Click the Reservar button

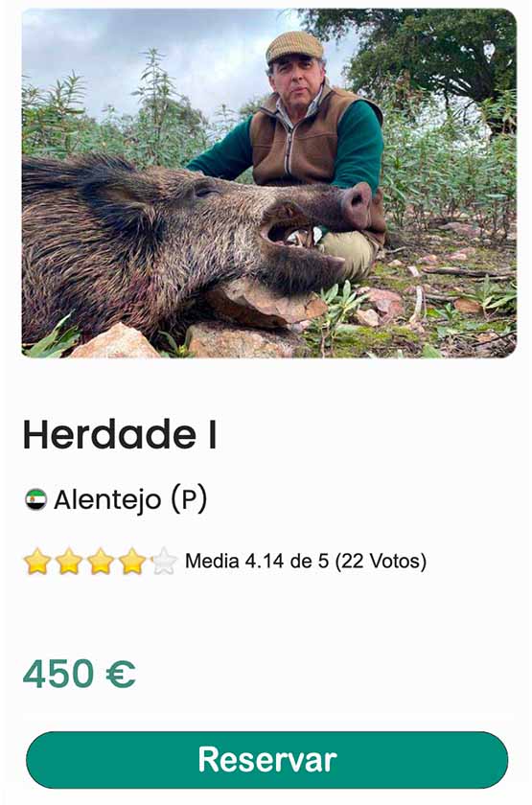coord(266,759)
